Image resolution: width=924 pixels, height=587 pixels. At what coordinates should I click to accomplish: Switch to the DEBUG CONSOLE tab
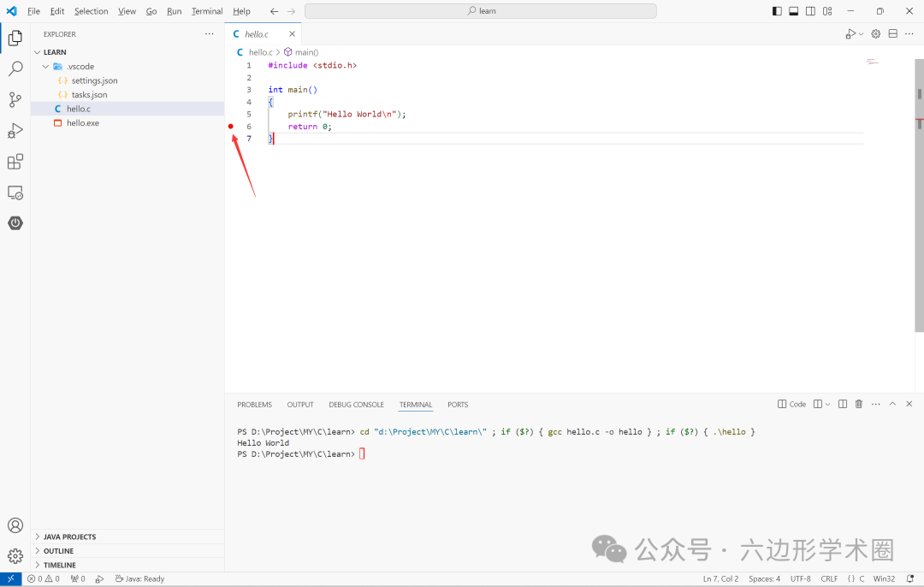coord(356,404)
